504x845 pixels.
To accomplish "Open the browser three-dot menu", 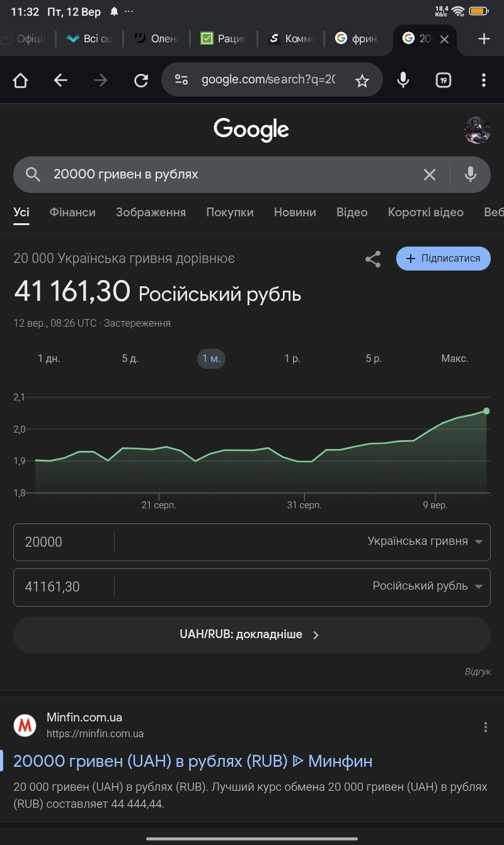I will tap(484, 80).
